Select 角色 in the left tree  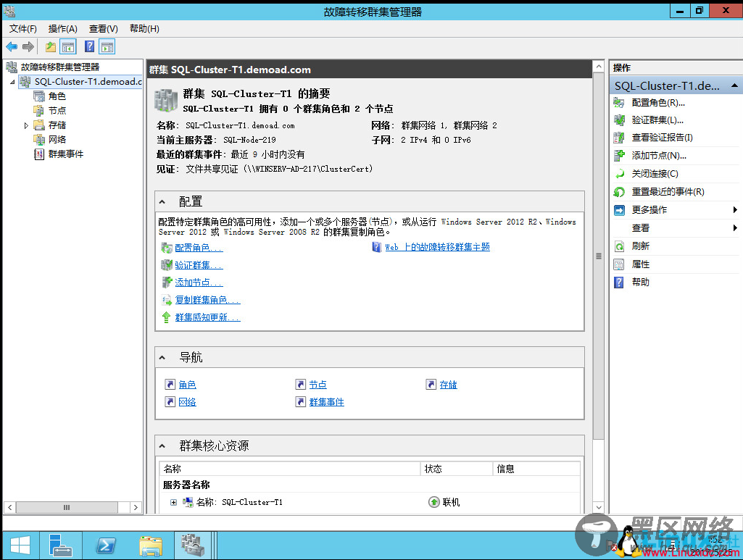[57, 96]
